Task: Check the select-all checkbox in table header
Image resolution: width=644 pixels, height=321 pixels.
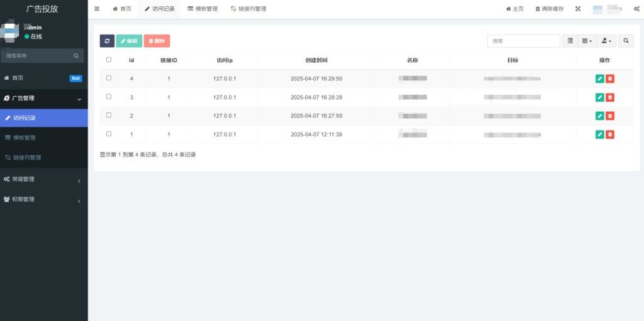Action: 109,60
